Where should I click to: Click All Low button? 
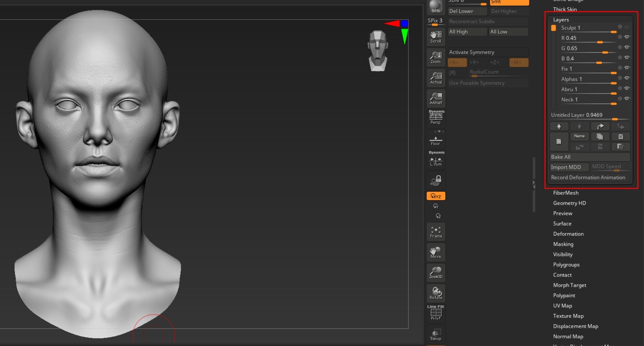[x=509, y=32]
